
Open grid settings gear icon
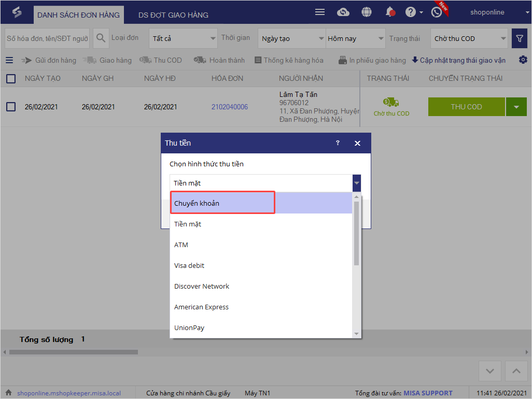[523, 60]
